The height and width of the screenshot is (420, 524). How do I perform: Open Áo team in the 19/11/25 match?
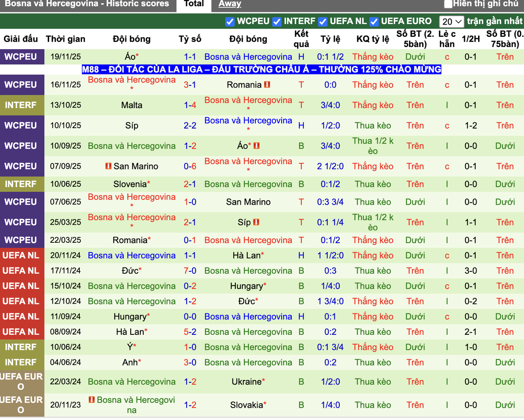point(130,57)
